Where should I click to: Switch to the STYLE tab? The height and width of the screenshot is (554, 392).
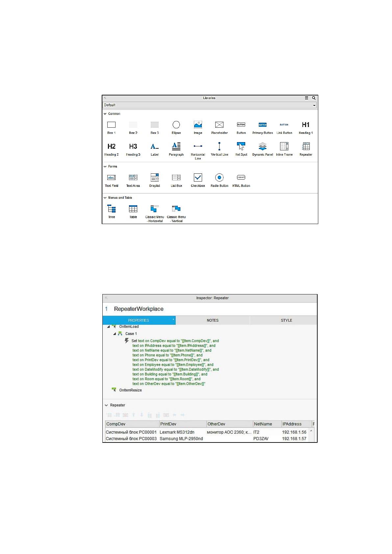click(286, 320)
